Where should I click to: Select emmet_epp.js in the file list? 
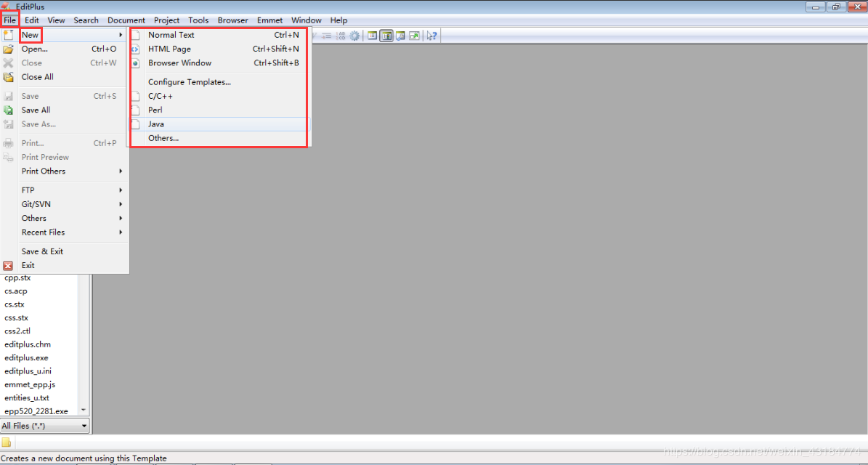30,385
